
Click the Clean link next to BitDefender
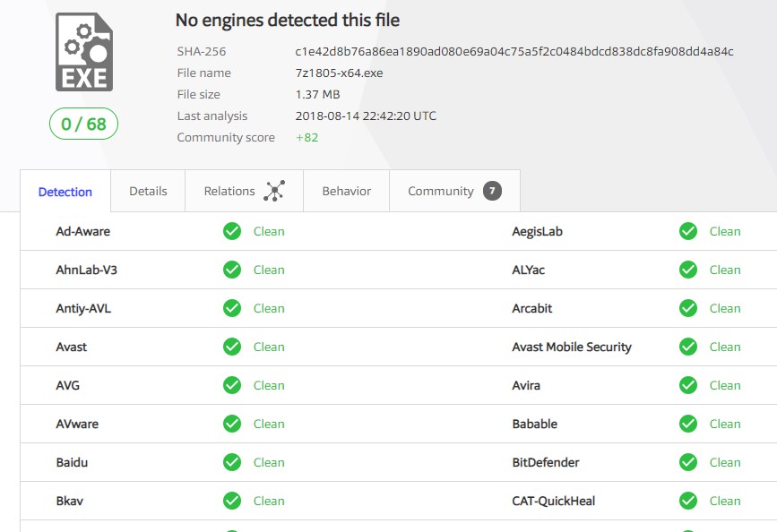click(x=724, y=462)
